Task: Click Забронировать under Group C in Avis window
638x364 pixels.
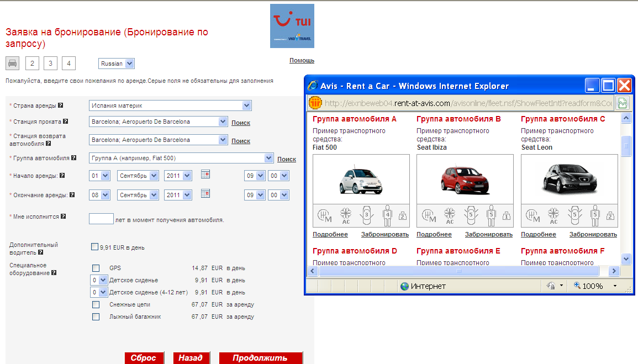Action: 593,234
